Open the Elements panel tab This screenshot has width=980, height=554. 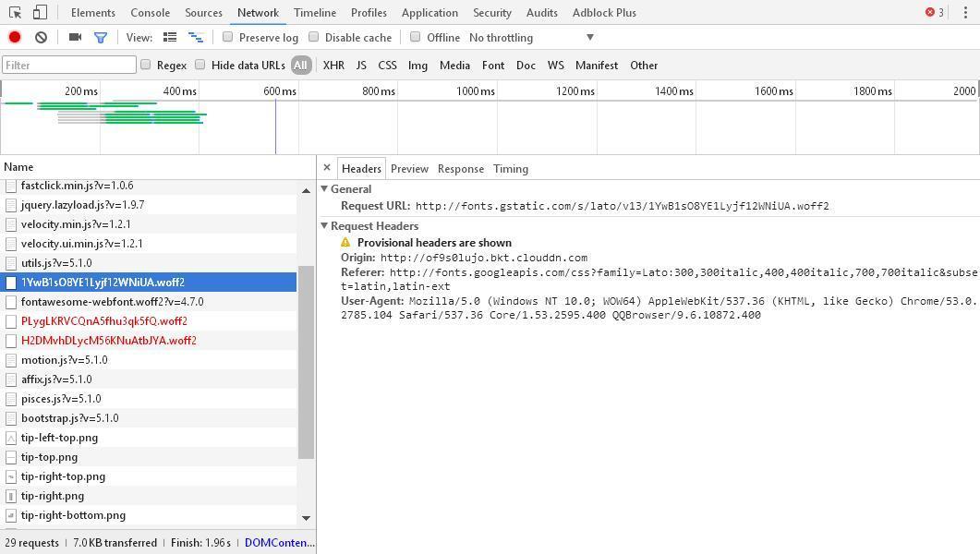pos(93,13)
